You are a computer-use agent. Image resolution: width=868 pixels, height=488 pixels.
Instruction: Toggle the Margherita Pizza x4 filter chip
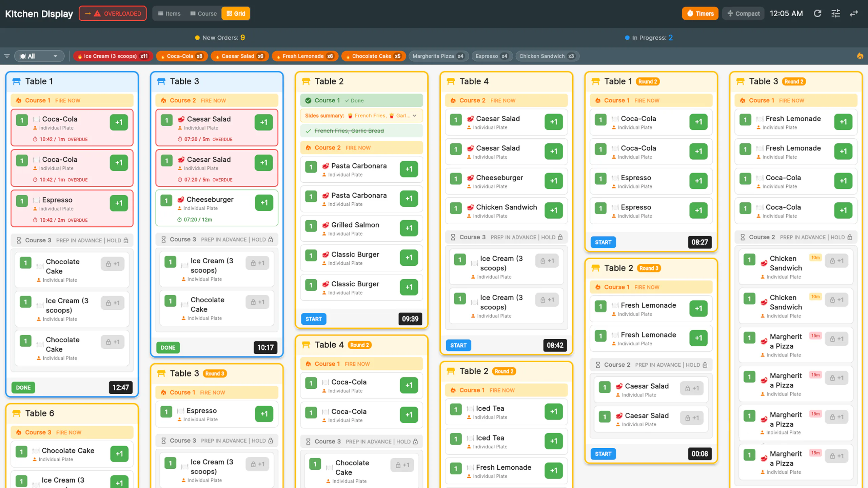pyautogui.click(x=438, y=56)
